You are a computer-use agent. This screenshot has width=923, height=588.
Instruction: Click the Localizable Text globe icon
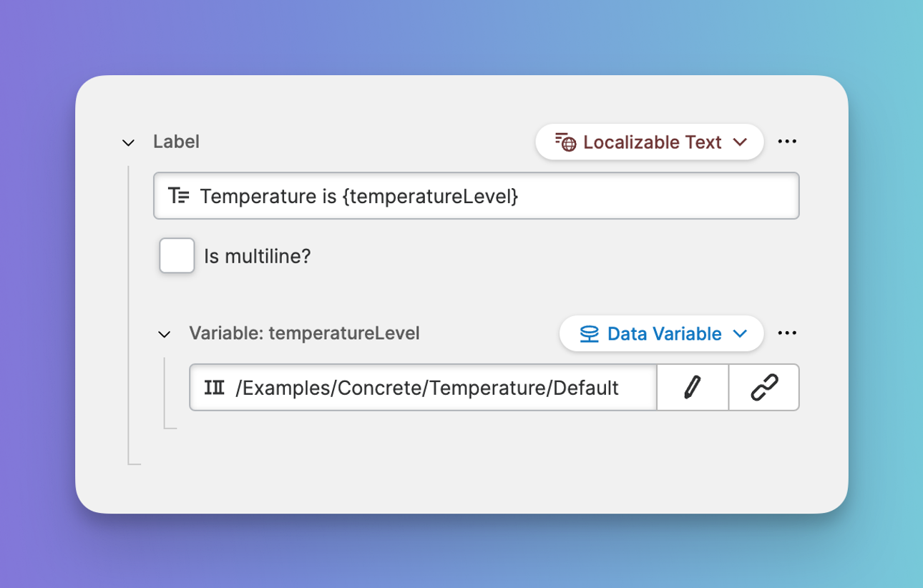(565, 142)
